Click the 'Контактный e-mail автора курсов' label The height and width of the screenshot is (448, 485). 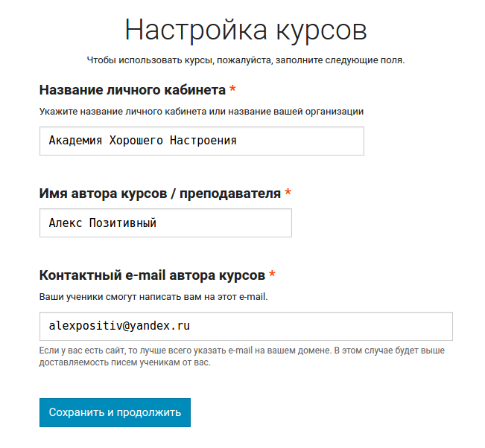click(152, 275)
